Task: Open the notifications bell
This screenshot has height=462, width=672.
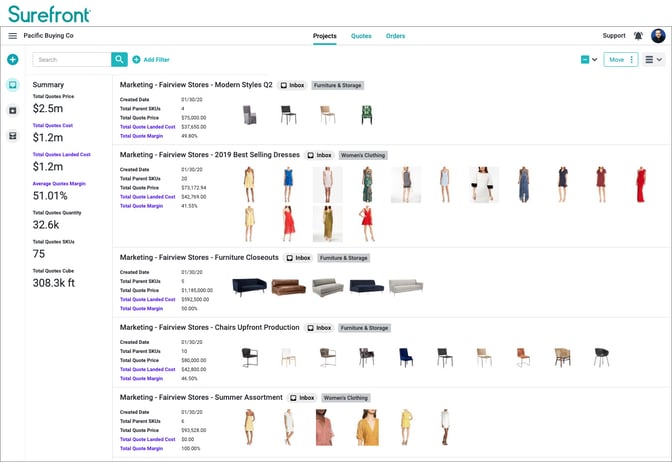Action: pos(638,36)
